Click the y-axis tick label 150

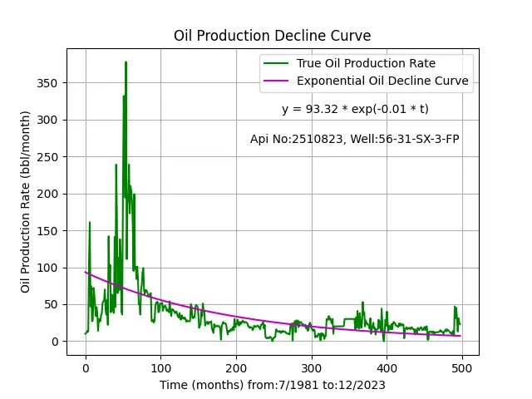(47, 231)
